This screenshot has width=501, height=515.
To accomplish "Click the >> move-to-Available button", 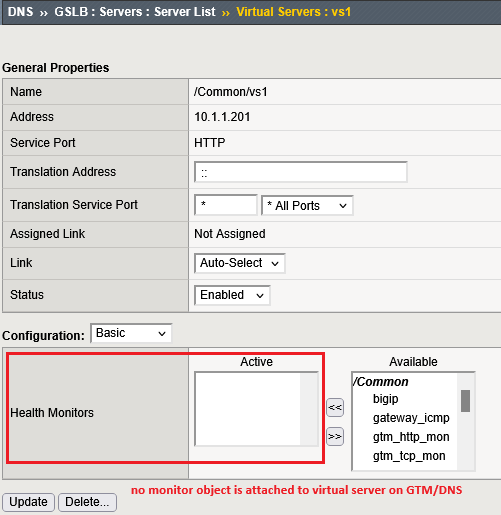I will click(335, 436).
